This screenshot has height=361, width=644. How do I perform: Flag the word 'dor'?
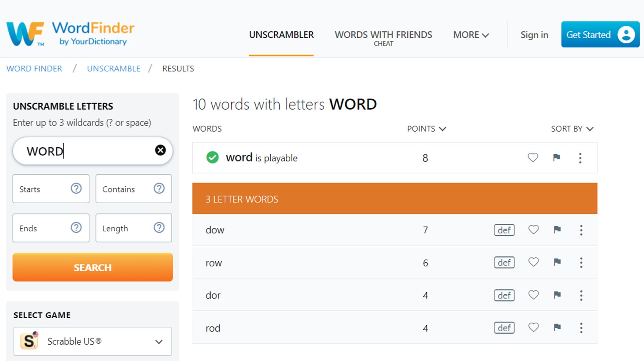pyautogui.click(x=557, y=295)
